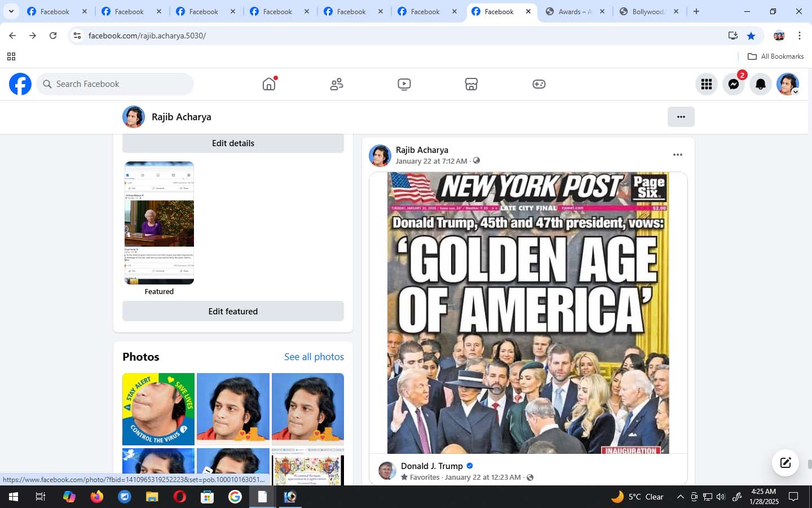Open the Facebook menu grid icon

(707, 84)
